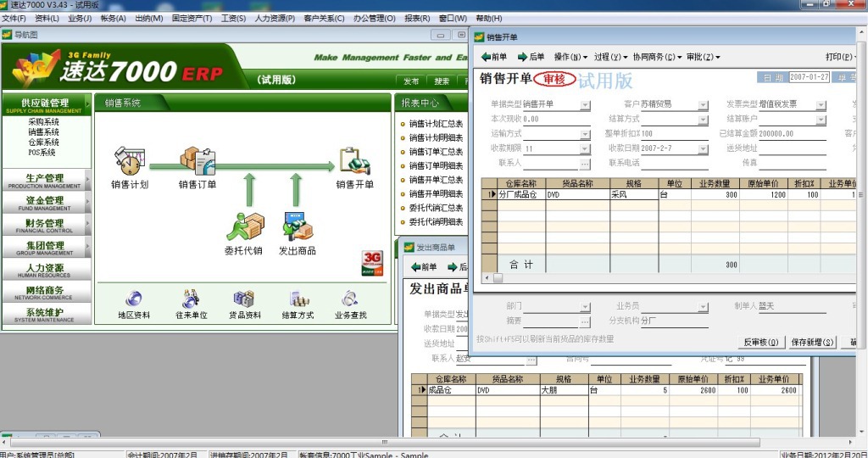868x458 pixels.
Task: Expand the 单据类型 combo box arrow
Action: point(585,105)
